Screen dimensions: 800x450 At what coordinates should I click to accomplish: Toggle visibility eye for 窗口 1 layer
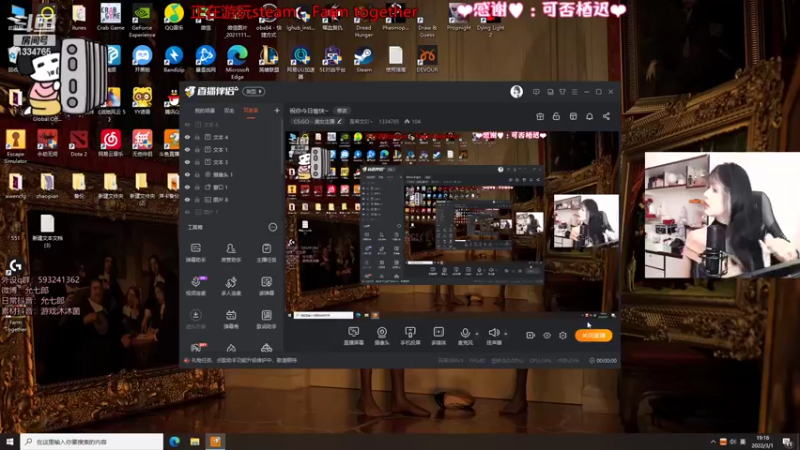click(187, 187)
